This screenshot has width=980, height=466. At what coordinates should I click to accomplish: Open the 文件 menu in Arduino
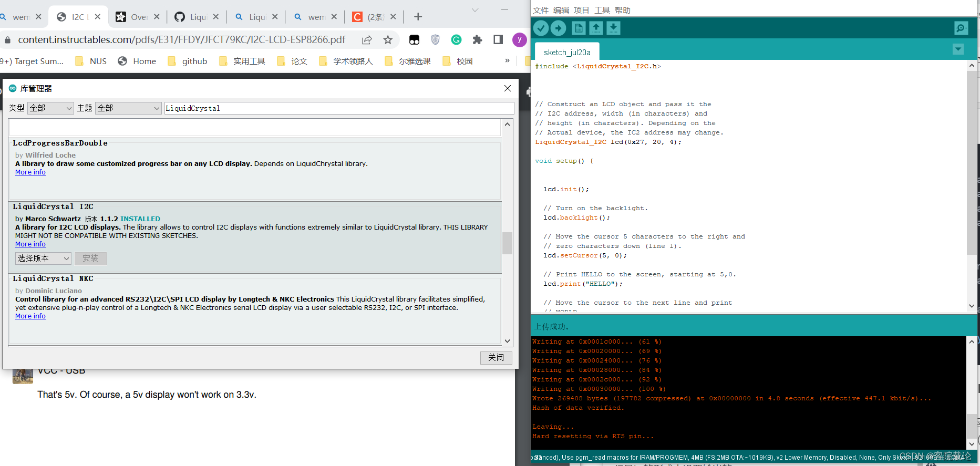point(541,10)
